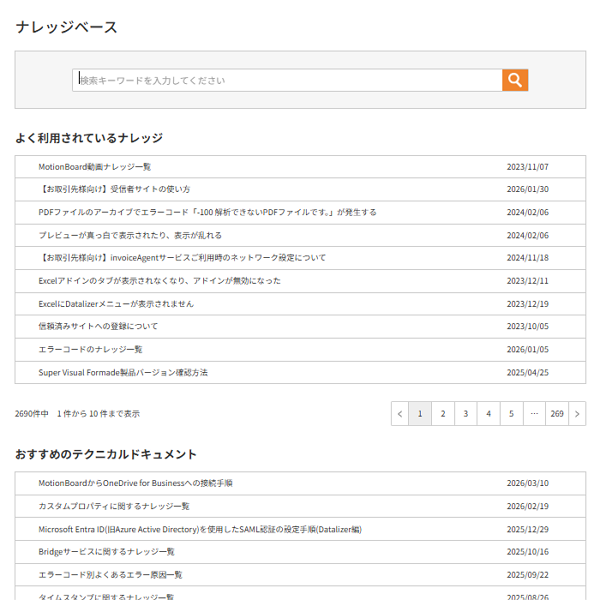The image size is (600, 600).
Task: Click the orange search magnifier button
Action: [515, 80]
